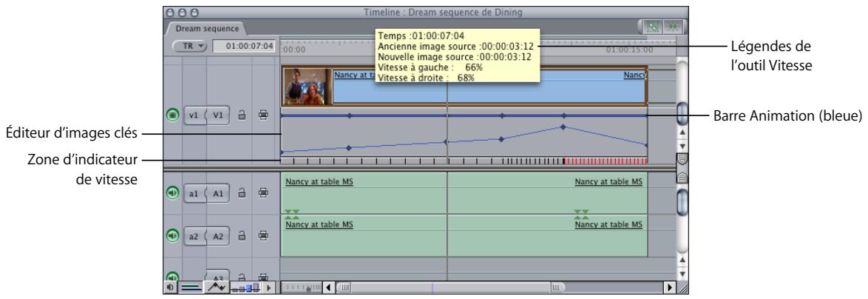Screen dimensions: 868x299
Task: Click the a2 source control
Action: point(194,236)
